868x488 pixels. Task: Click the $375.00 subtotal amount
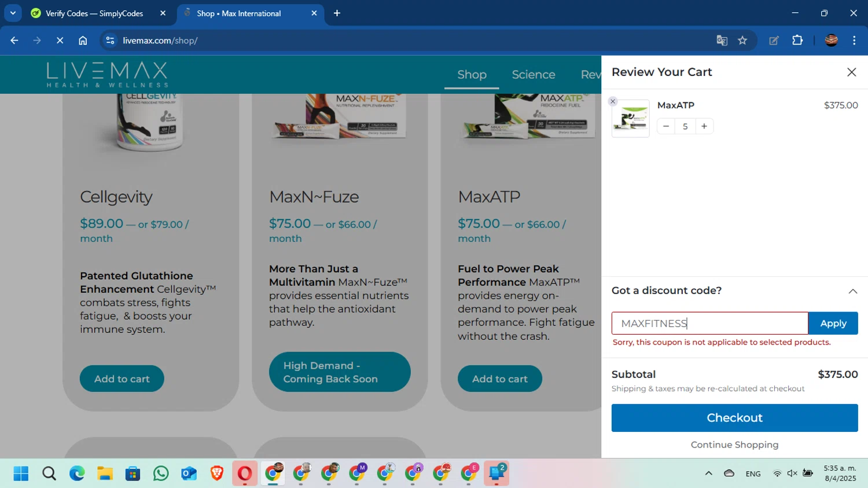click(x=837, y=375)
